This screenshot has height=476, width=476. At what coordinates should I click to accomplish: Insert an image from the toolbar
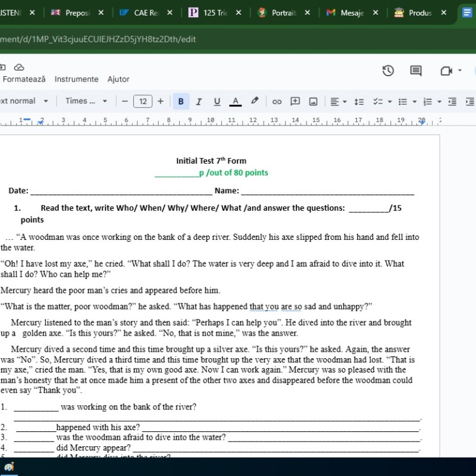[x=313, y=101]
